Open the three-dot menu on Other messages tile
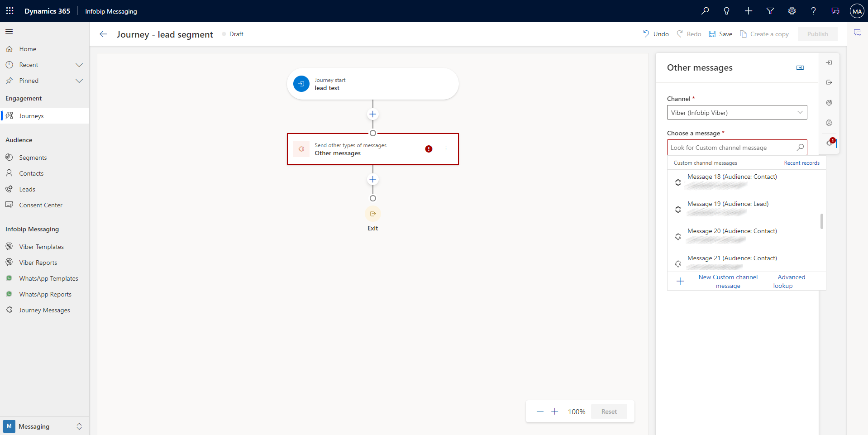 [446, 149]
